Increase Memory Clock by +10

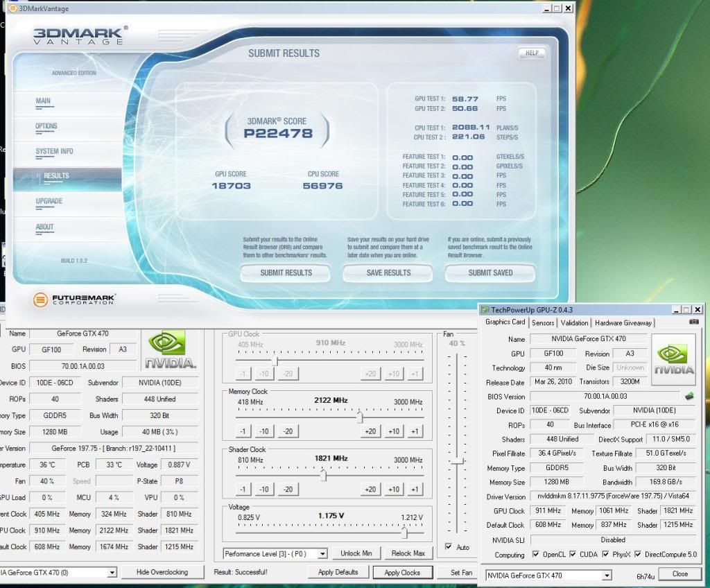pos(394,431)
